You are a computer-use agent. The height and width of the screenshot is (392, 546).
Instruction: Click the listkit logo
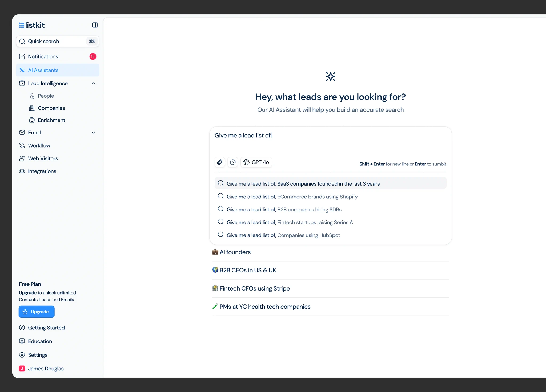[x=32, y=25]
